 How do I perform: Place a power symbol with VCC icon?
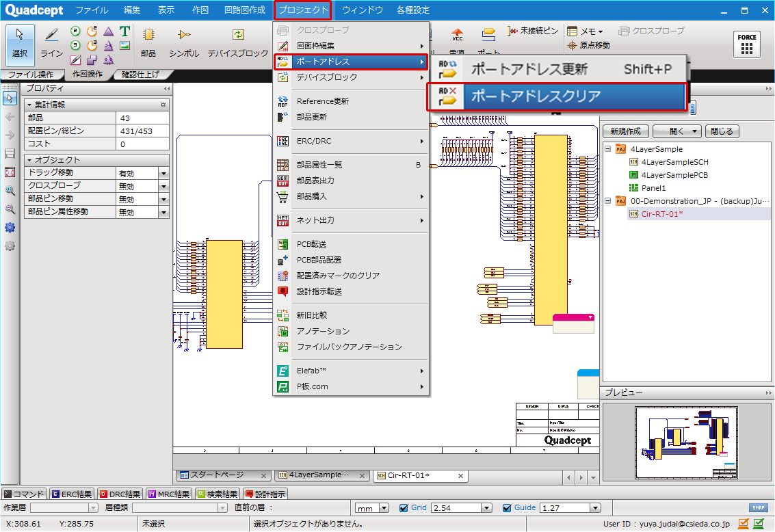click(457, 36)
